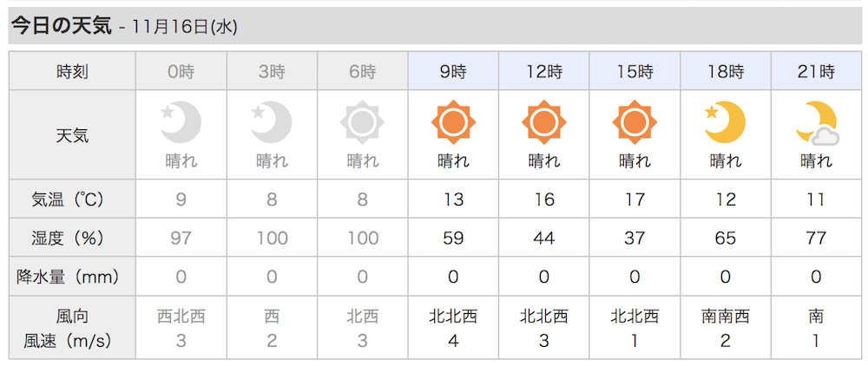Click the grey moon icon under 3時

(x=271, y=122)
